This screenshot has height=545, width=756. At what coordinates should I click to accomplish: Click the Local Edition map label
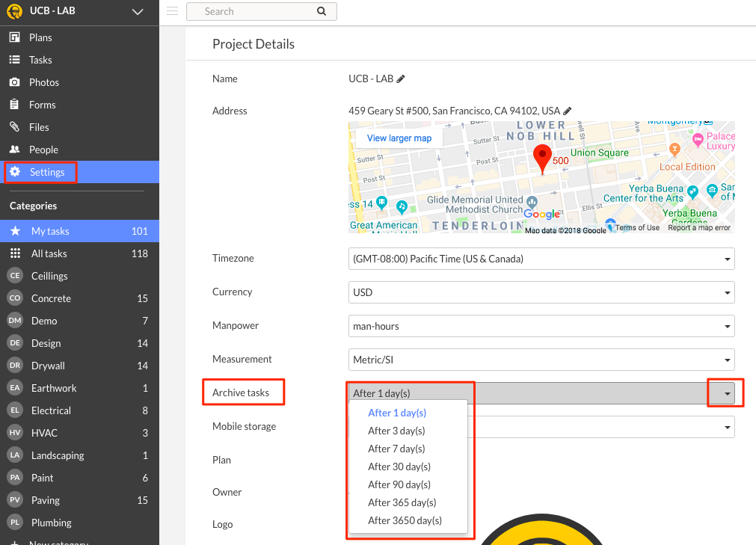[687, 167]
